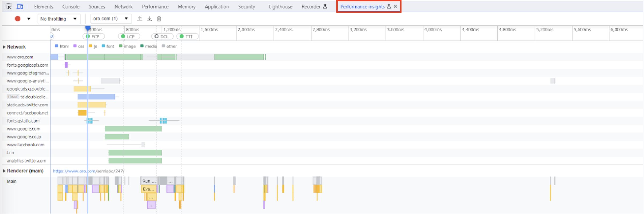This screenshot has height=214, width=644.
Task: Click the Recorder tab flask icon
Action: click(x=325, y=6)
